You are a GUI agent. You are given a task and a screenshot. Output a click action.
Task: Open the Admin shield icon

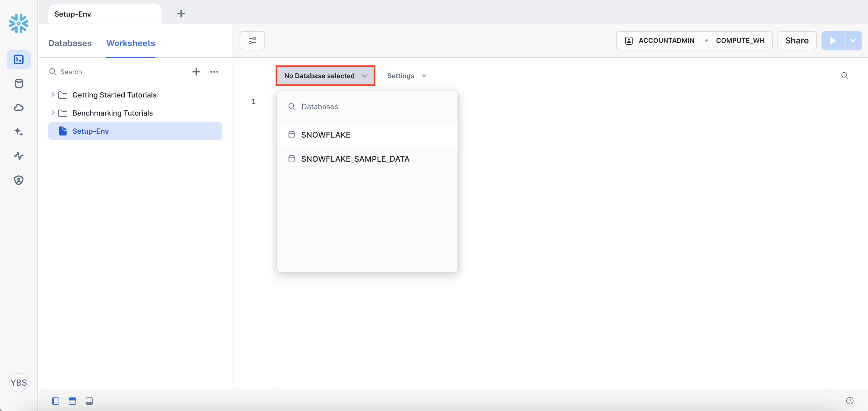click(x=19, y=180)
